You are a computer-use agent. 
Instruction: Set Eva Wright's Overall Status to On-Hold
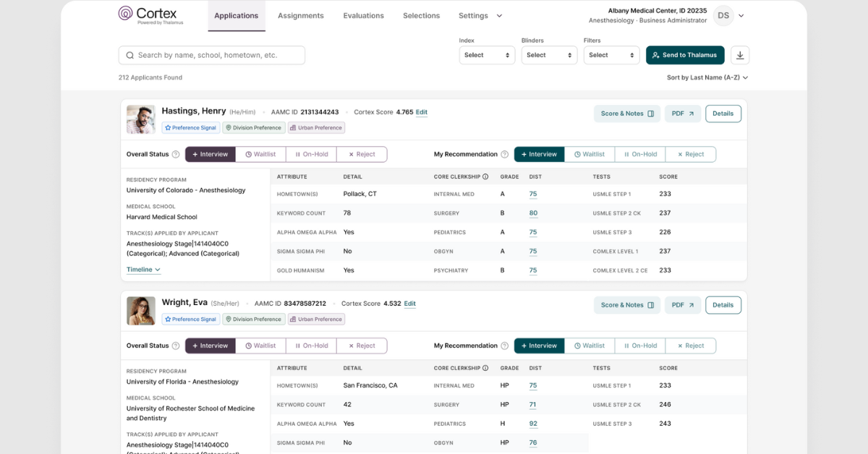tap(310, 346)
